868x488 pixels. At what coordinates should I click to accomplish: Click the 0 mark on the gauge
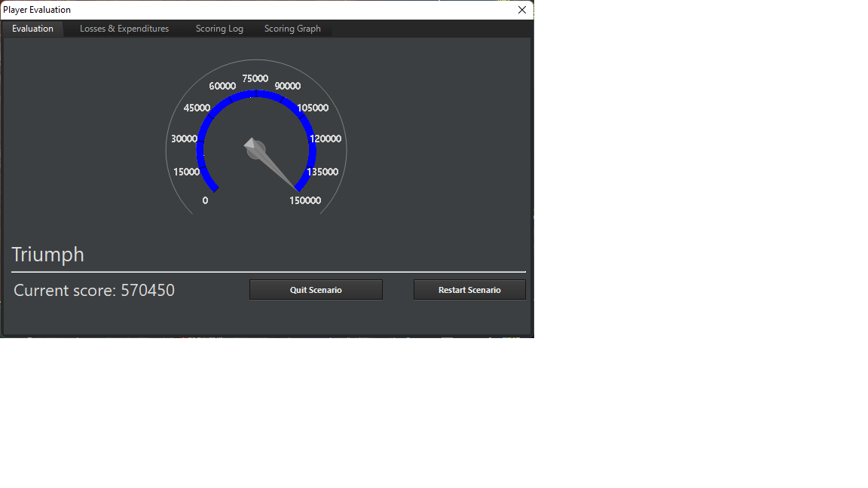pos(204,200)
